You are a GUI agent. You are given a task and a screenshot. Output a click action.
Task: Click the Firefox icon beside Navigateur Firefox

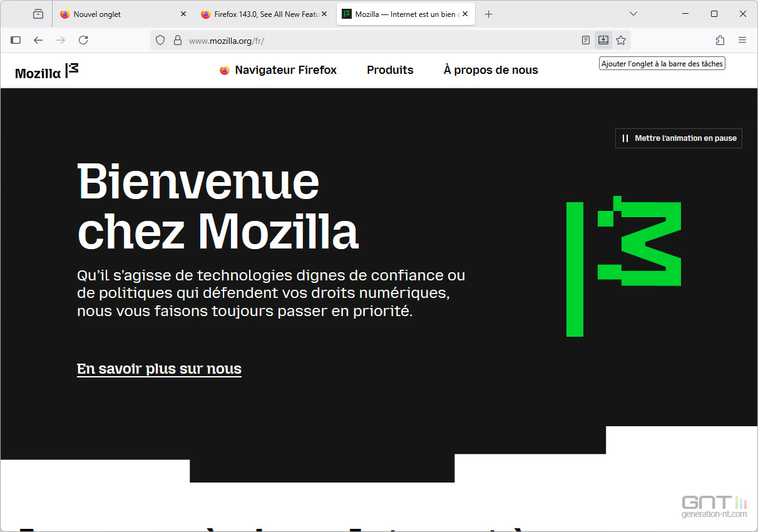tap(225, 70)
